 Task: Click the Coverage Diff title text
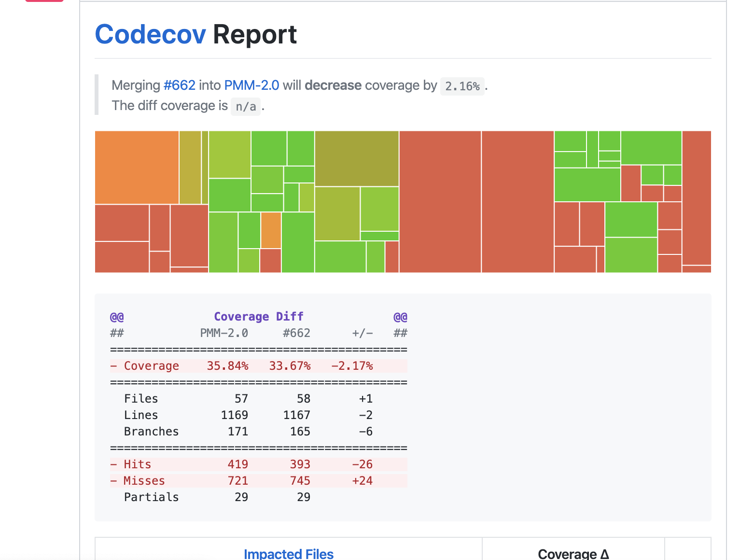pyautogui.click(x=259, y=317)
